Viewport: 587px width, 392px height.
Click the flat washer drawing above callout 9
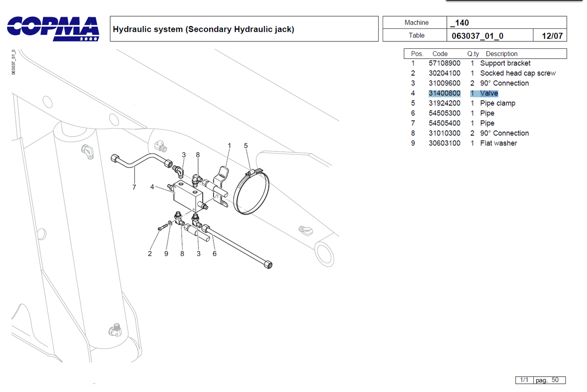170,223
